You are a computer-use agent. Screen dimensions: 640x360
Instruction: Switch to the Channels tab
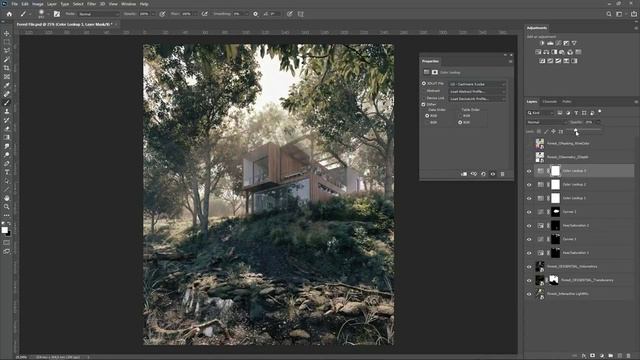549,102
